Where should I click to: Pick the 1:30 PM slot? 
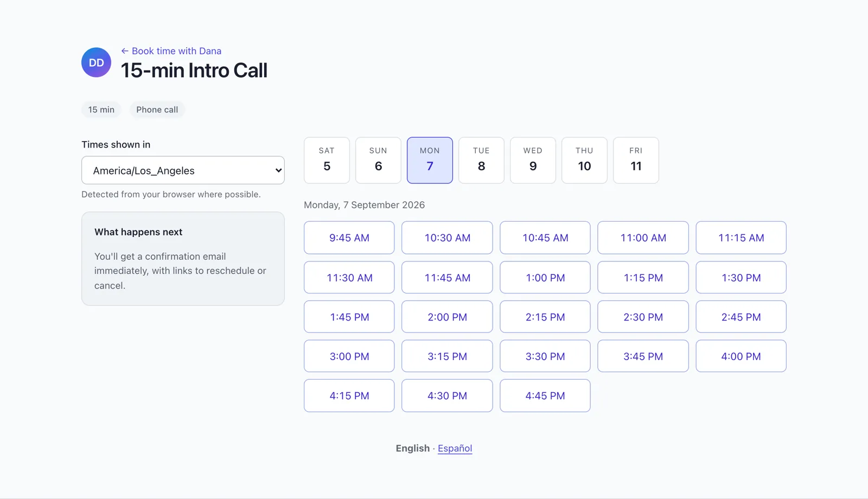[x=741, y=278]
